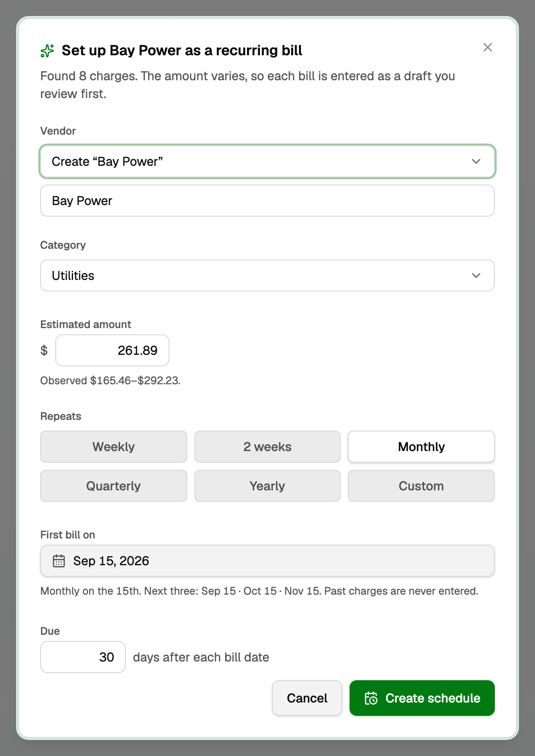Click the Estimated amount label

[x=86, y=325]
